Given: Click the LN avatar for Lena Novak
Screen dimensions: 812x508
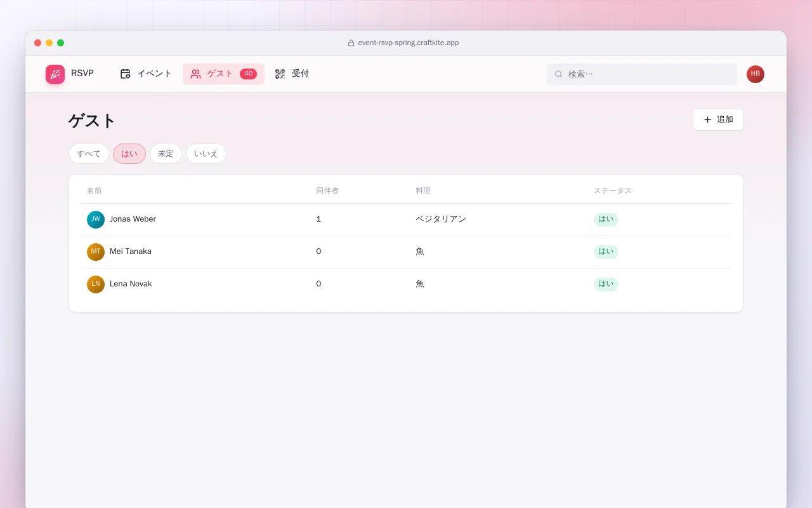Looking at the screenshot, I should click(x=96, y=284).
